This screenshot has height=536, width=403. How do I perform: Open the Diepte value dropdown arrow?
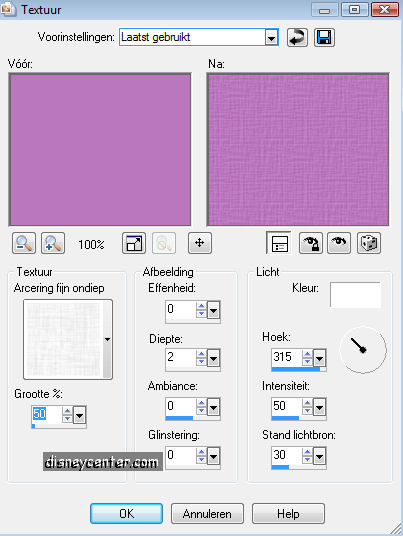point(214,359)
